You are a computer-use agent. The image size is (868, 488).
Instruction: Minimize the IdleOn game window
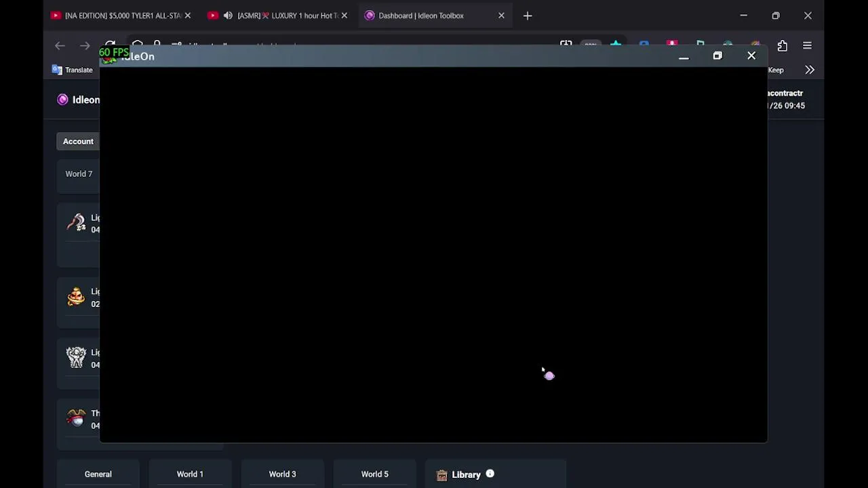[x=684, y=57]
